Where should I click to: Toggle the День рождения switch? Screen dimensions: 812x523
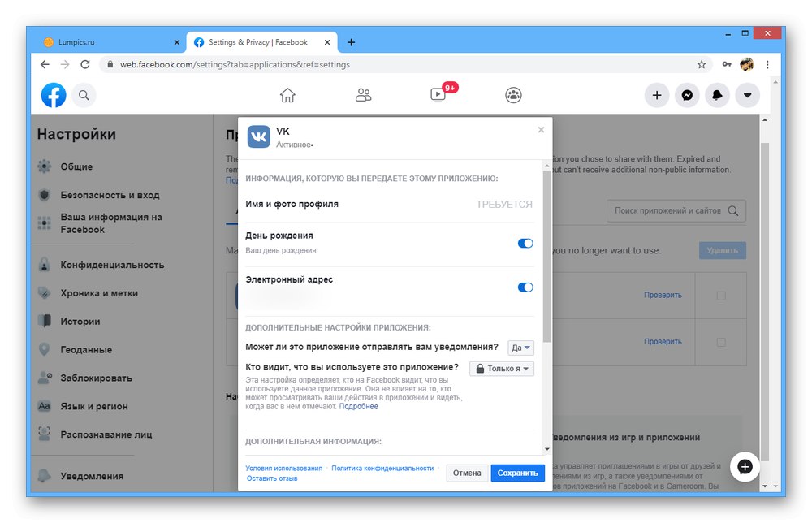(525, 244)
